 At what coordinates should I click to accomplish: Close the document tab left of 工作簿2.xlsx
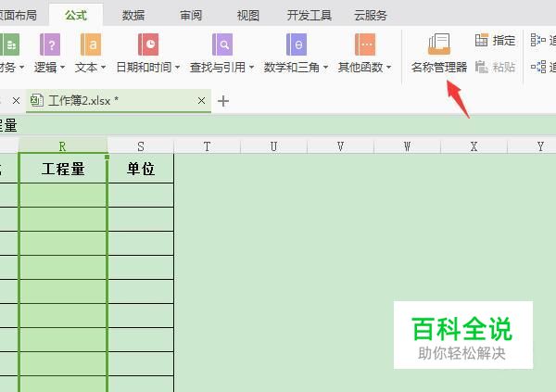16,101
